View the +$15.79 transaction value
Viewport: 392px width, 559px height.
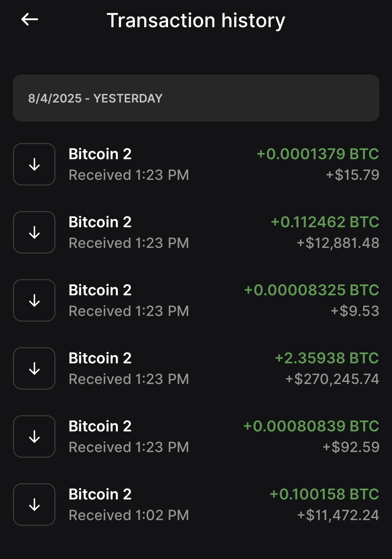pyautogui.click(x=352, y=175)
